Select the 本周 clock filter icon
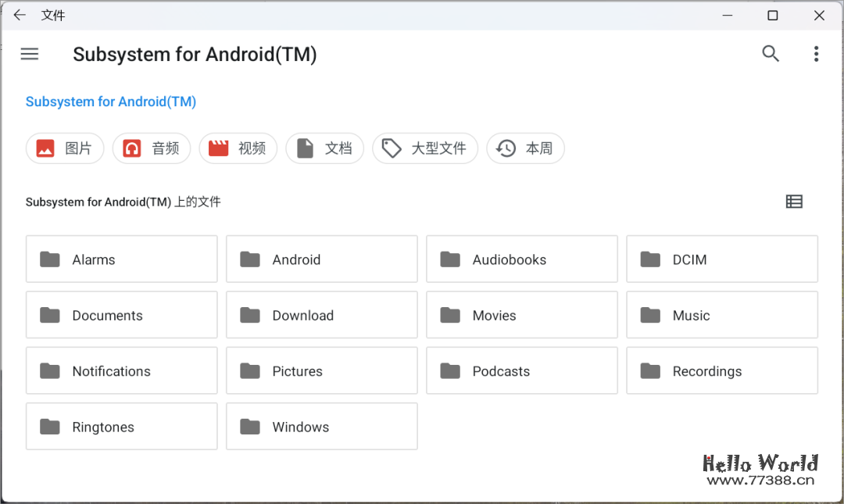The image size is (844, 504). click(x=505, y=148)
